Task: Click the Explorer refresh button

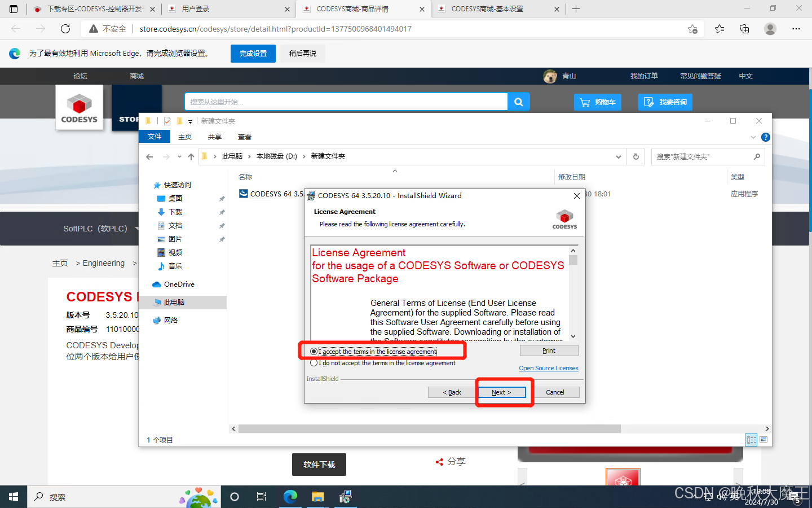Action: point(636,156)
